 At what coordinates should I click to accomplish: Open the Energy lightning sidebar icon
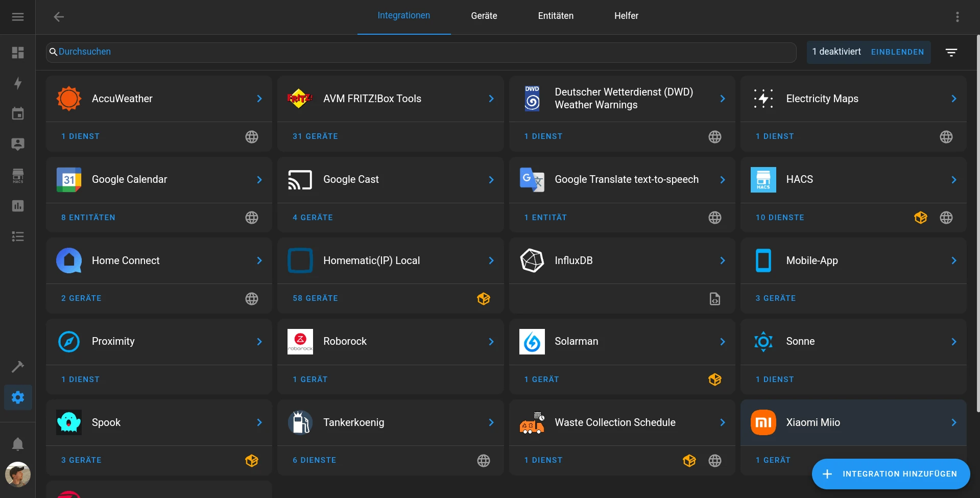[x=18, y=83]
